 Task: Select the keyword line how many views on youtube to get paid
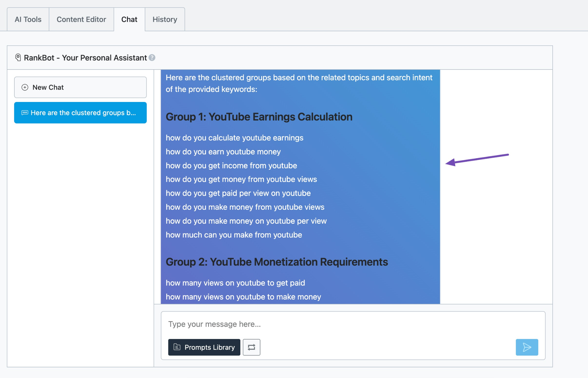click(x=235, y=283)
